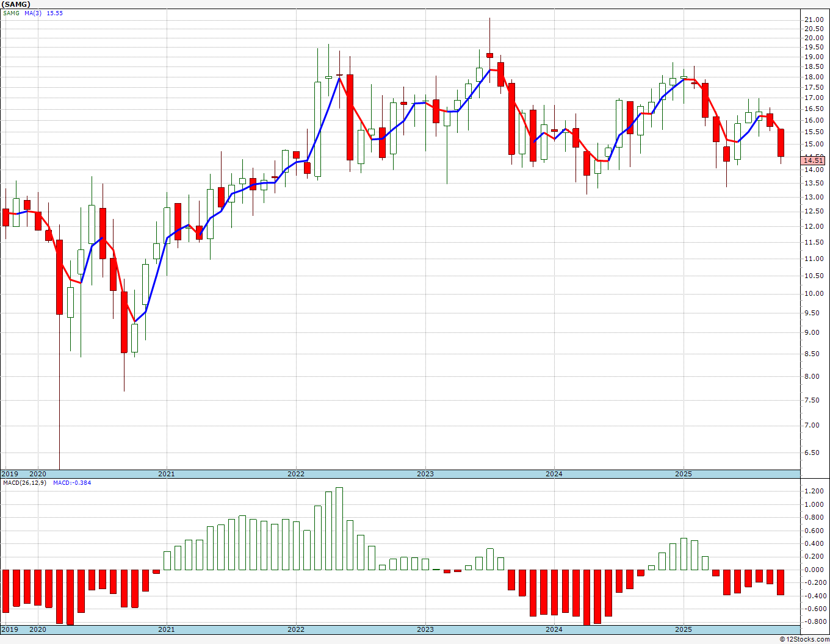Viewport: 830px width, 644px height.
Task: Click the MACD:-0.384 value label
Action: click(x=72, y=482)
